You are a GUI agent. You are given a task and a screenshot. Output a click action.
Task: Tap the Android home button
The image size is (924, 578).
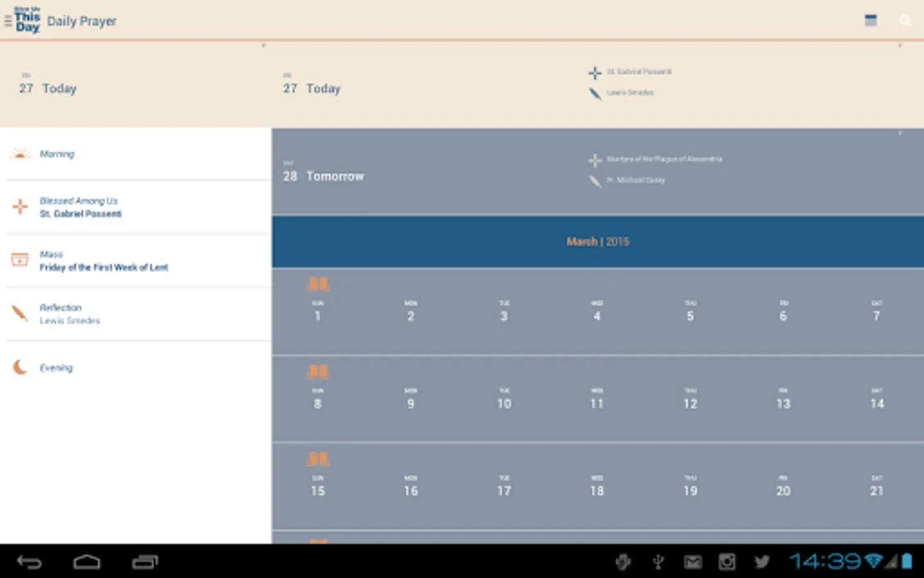pyautogui.click(x=87, y=562)
